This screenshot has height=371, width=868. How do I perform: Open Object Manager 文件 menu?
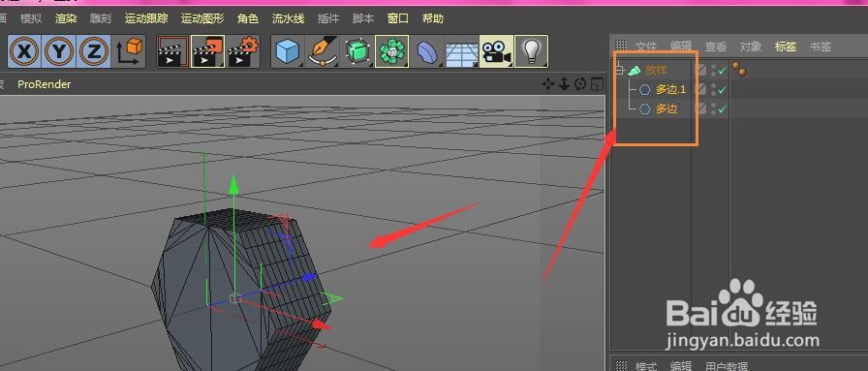646,46
